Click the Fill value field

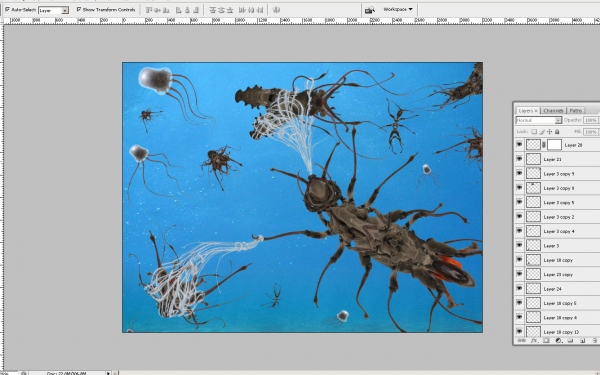(x=592, y=132)
